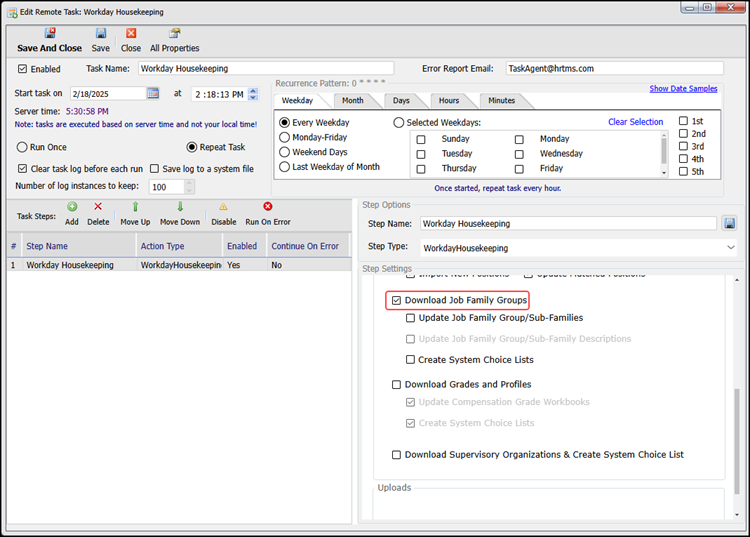Click the Show Date Samples link
The width and height of the screenshot is (750, 537).
click(683, 88)
